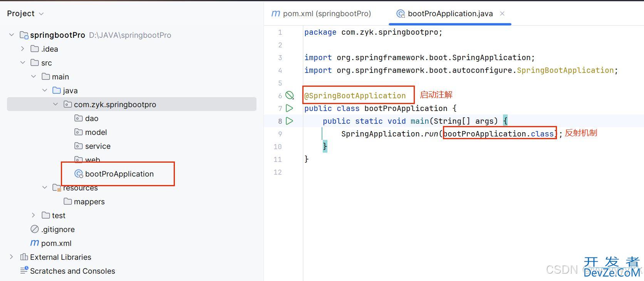Collapse the java folder
This screenshot has height=281, width=644.
(x=45, y=91)
